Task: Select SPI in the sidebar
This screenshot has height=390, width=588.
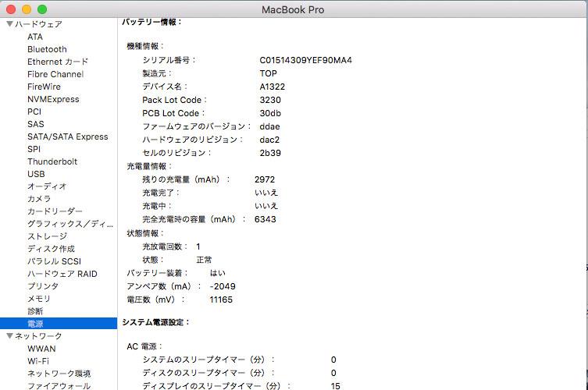Action: 34,149
